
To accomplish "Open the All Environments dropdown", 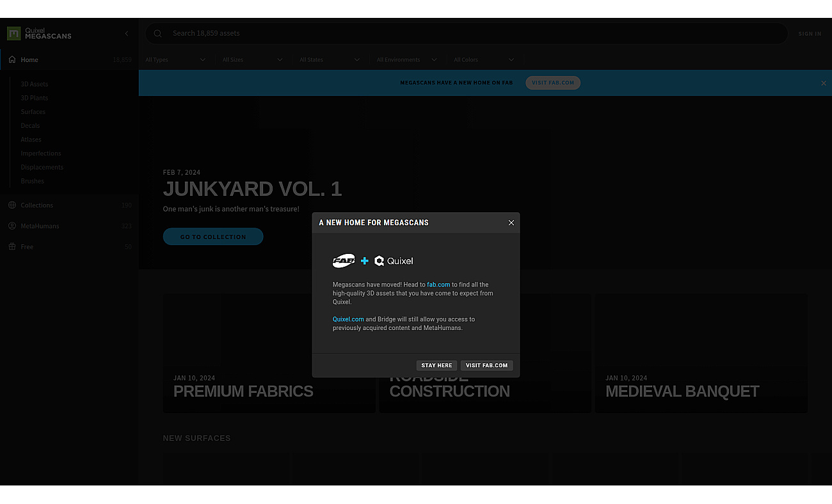I will 407,59.
